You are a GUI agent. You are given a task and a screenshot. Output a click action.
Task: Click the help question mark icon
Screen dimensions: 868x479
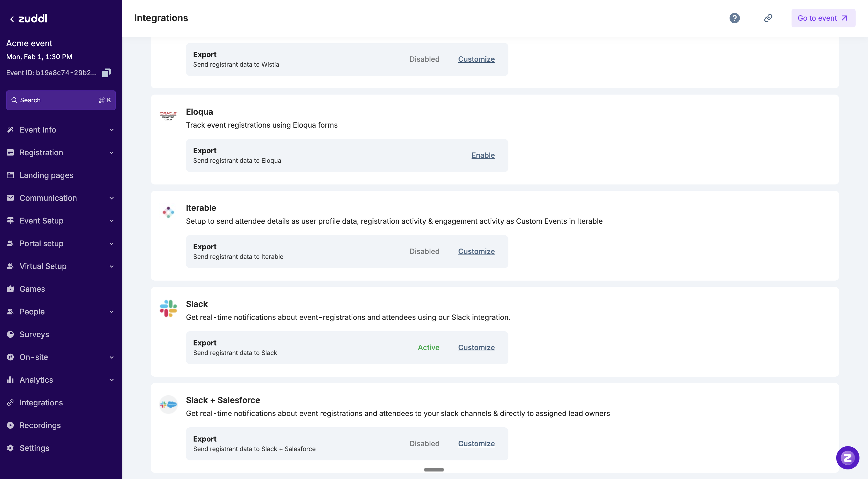coord(734,18)
